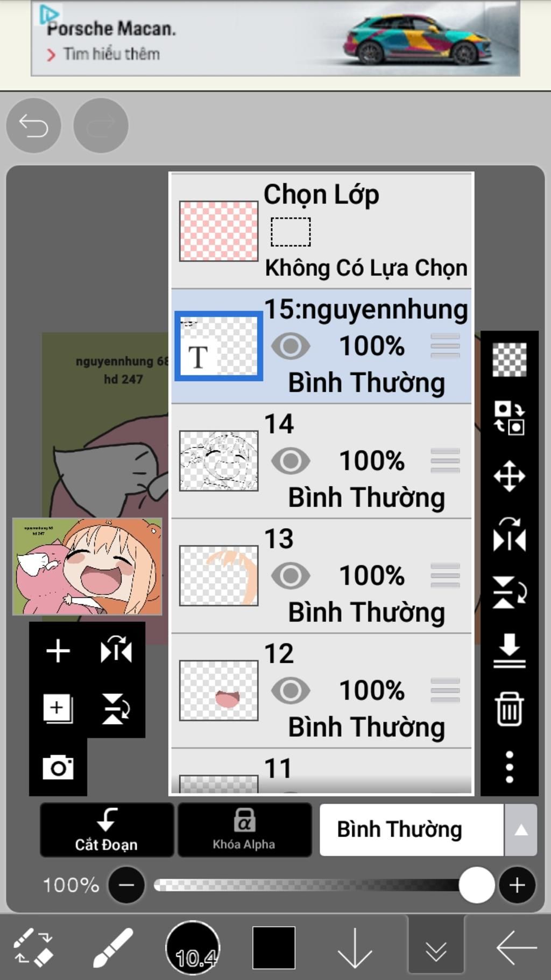Select layer 12 in layer list
This screenshot has height=980, width=551.
point(321,691)
